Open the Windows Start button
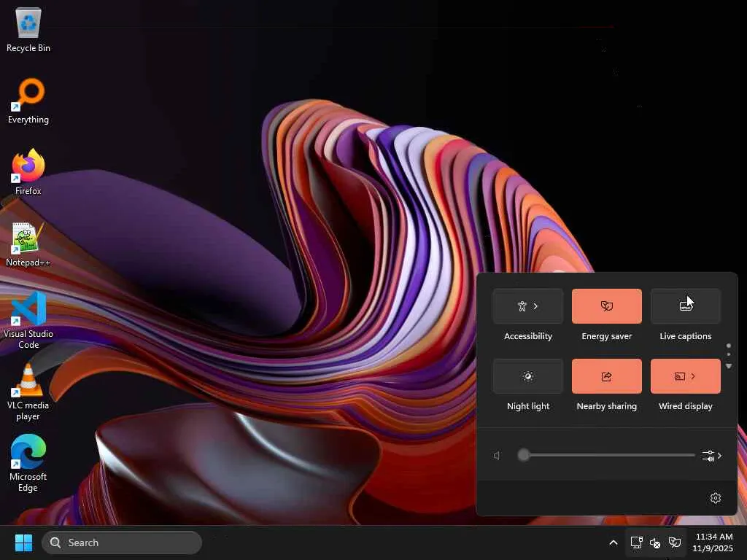747x560 pixels. coord(23,542)
